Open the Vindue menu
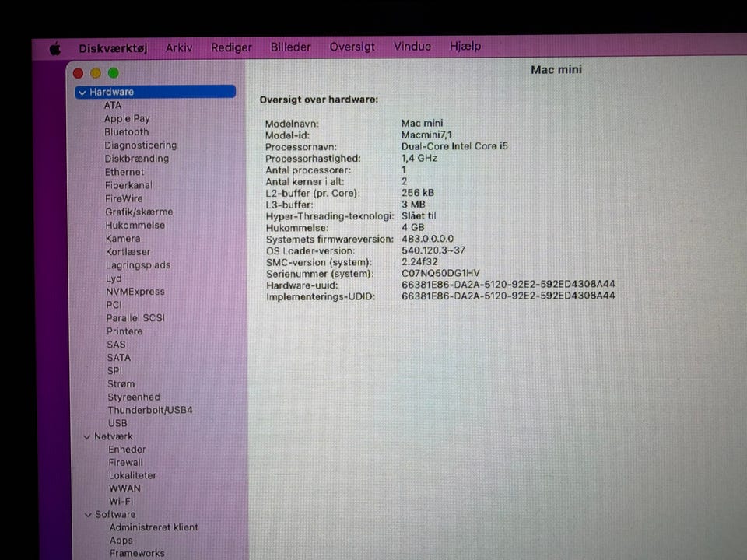 tap(412, 46)
